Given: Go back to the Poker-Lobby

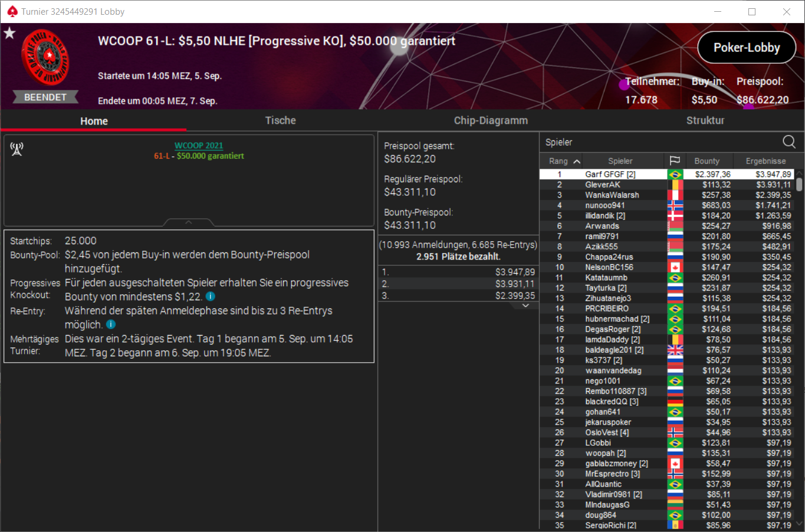Looking at the screenshot, I should point(747,48).
